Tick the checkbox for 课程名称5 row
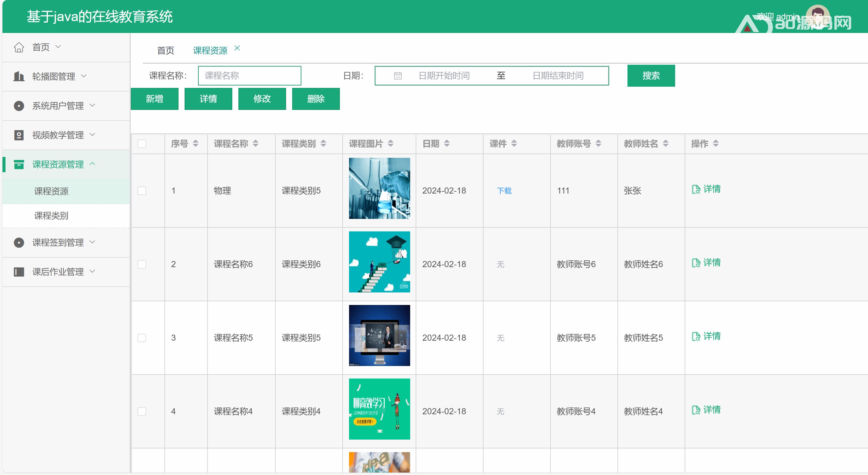This screenshot has width=868, height=475. pos(142,338)
